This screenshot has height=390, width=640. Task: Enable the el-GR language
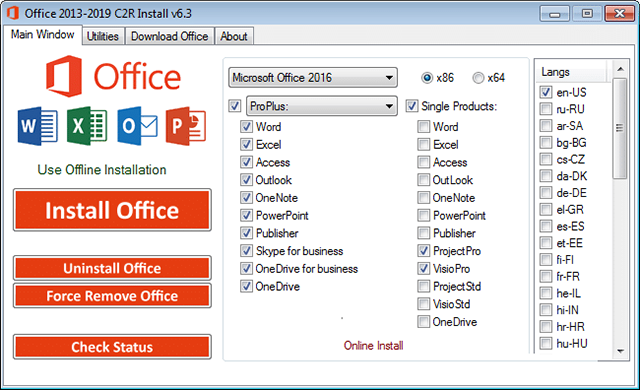click(546, 209)
